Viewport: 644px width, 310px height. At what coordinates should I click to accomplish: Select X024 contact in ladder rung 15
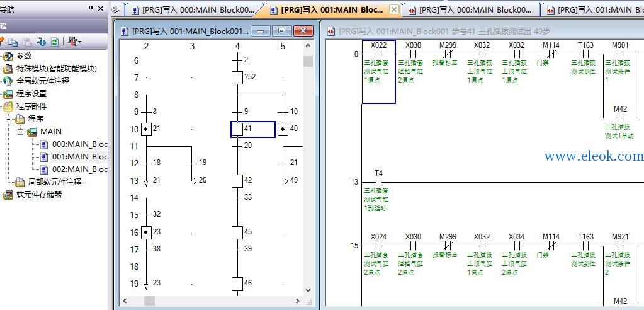point(379,246)
